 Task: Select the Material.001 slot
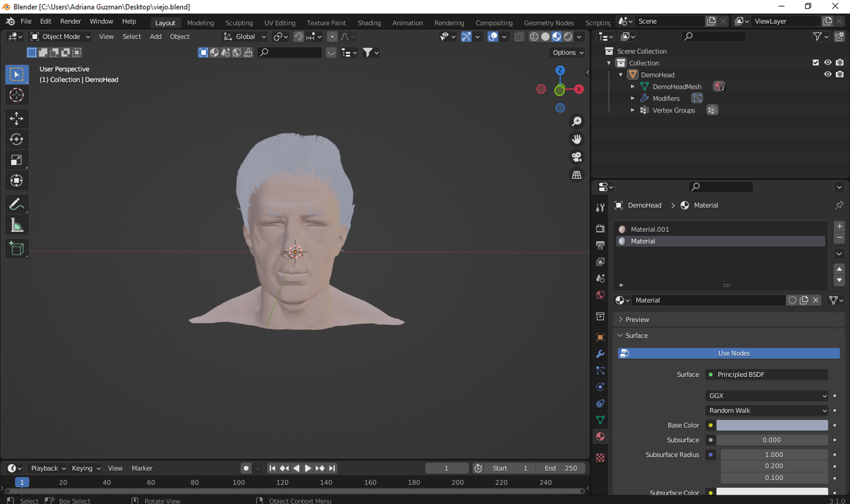click(721, 229)
